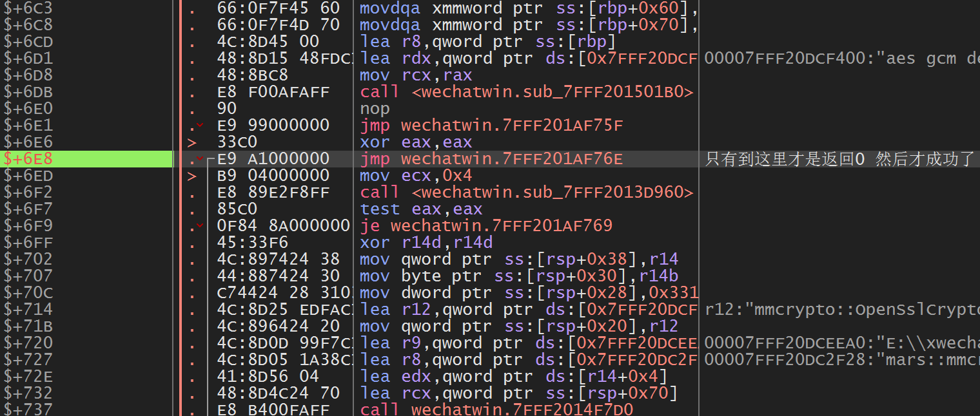Viewport: 980px width, 416px height.
Task: Click the red jump arrow on the jmp 7FFF201AF75F row
Action: pos(200,126)
